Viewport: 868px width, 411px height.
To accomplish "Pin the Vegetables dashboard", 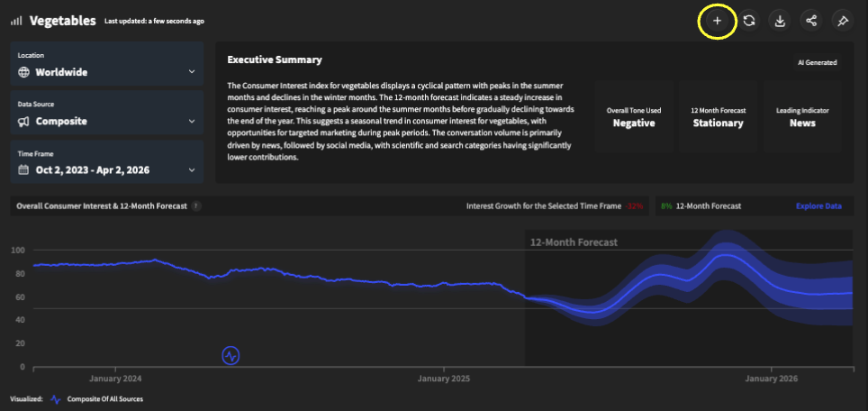I will click(843, 21).
